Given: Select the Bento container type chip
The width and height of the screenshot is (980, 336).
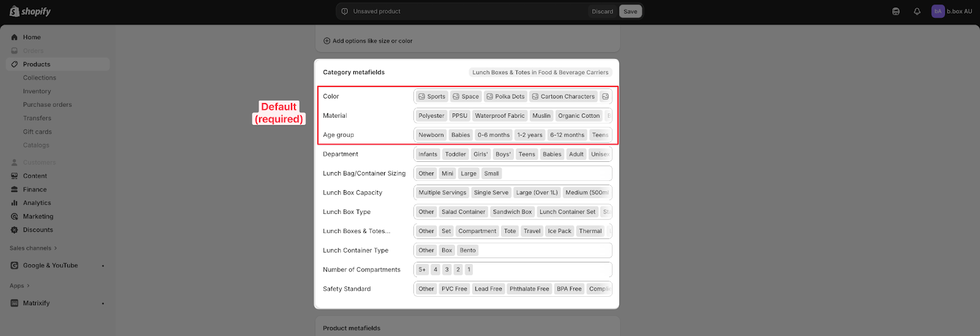Looking at the screenshot, I should [467, 250].
